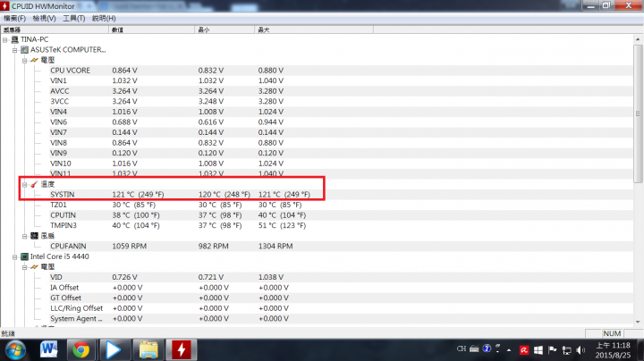Open the volume speaker icon
Screen dimensions: 644x361
point(580,350)
